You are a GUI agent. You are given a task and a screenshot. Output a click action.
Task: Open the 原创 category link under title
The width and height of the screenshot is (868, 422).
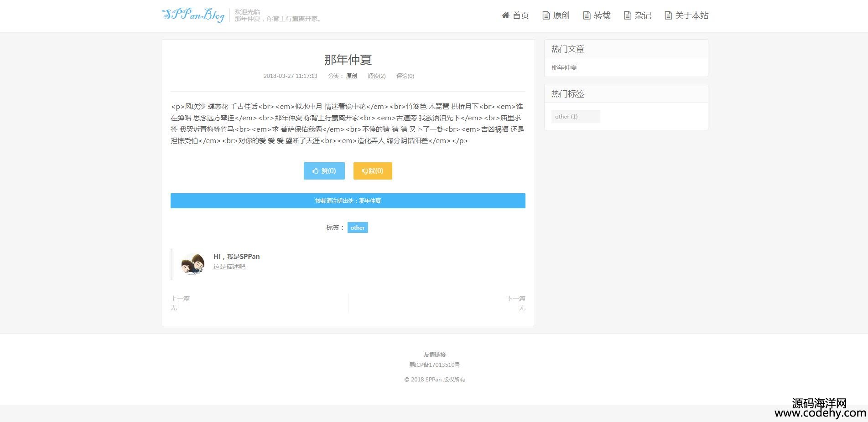[x=351, y=76]
